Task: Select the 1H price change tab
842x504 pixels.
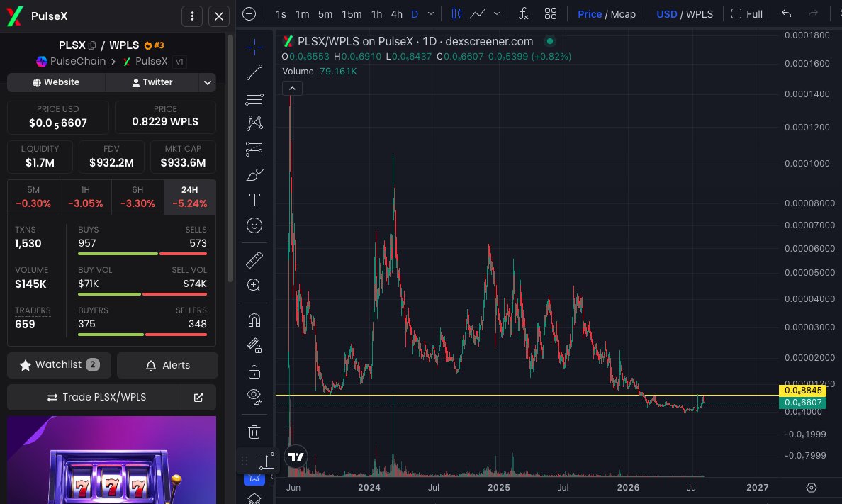Action: pos(85,196)
